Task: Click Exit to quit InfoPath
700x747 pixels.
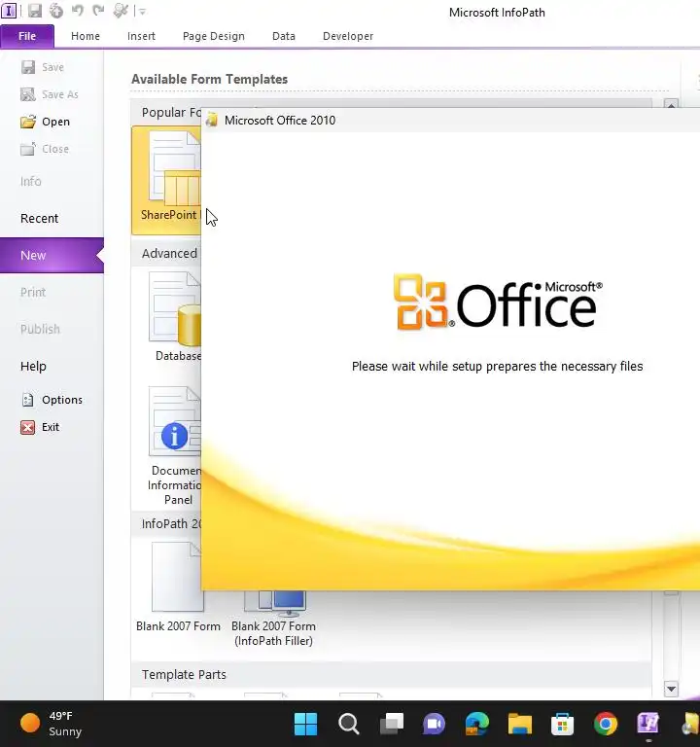Action: point(40,427)
